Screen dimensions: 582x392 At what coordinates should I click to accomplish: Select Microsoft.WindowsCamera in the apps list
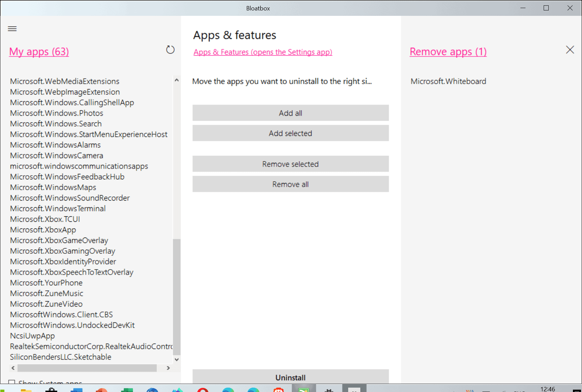tap(57, 155)
